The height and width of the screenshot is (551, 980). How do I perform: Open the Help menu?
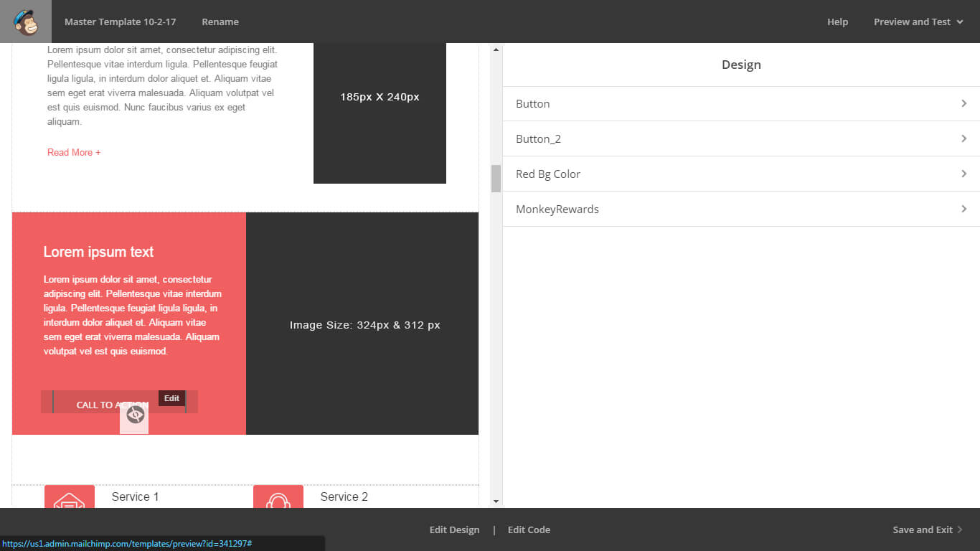pos(837,22)
